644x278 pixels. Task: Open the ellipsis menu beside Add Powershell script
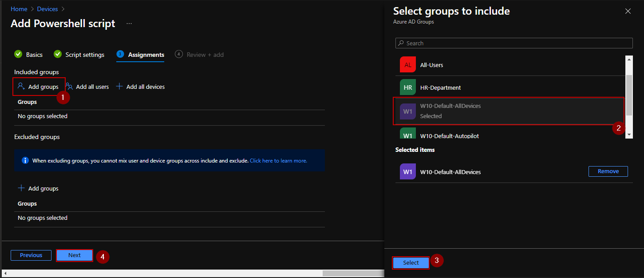pos(129,24)
